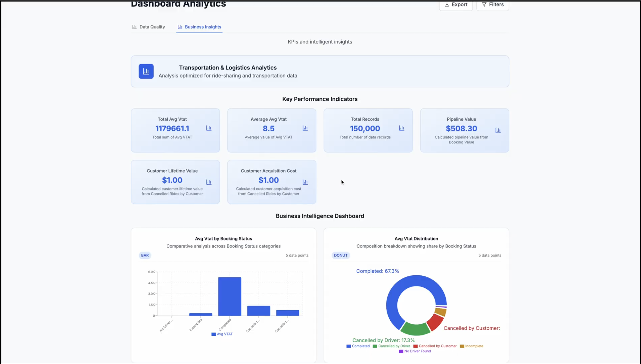Click the download icon in Export button

447,4
